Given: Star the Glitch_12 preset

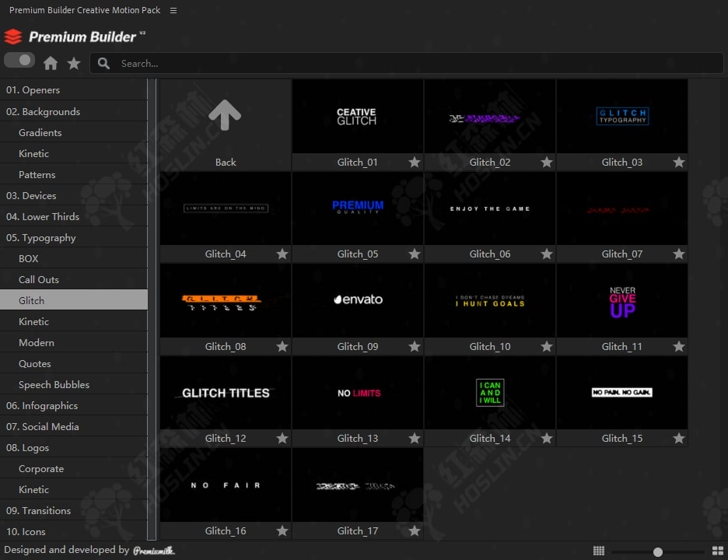Looking at the screenshot, I should point(282,439).
